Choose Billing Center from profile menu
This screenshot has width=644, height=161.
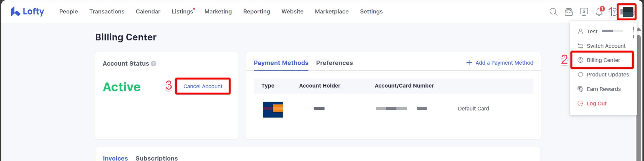603,60
